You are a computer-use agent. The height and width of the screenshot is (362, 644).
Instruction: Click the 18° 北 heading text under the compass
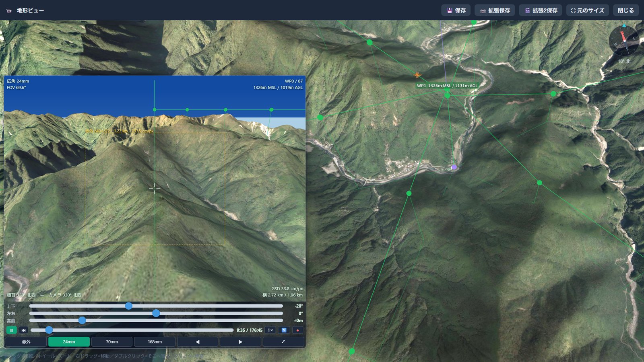tap(624, 61)
